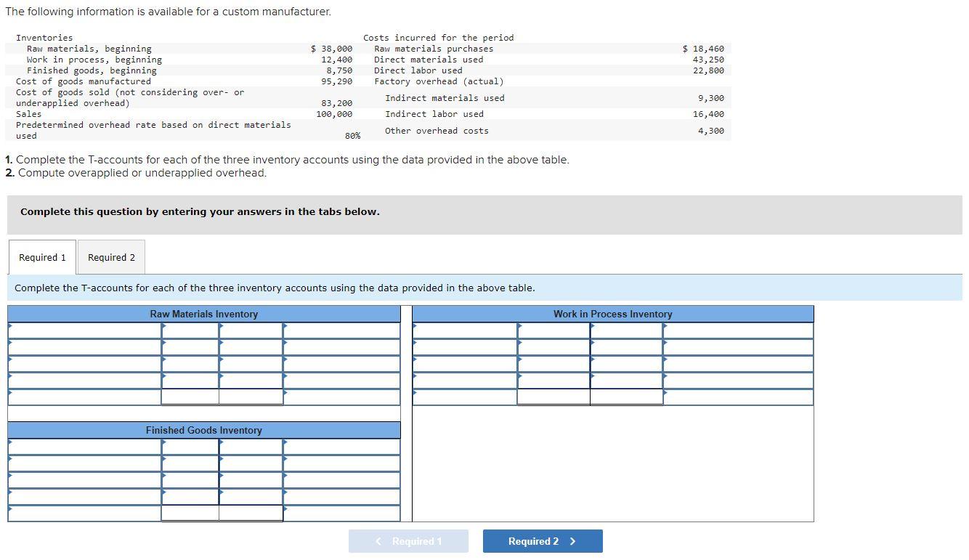Click the 'Raw materials purchases' label

click(x=434, y=49)
